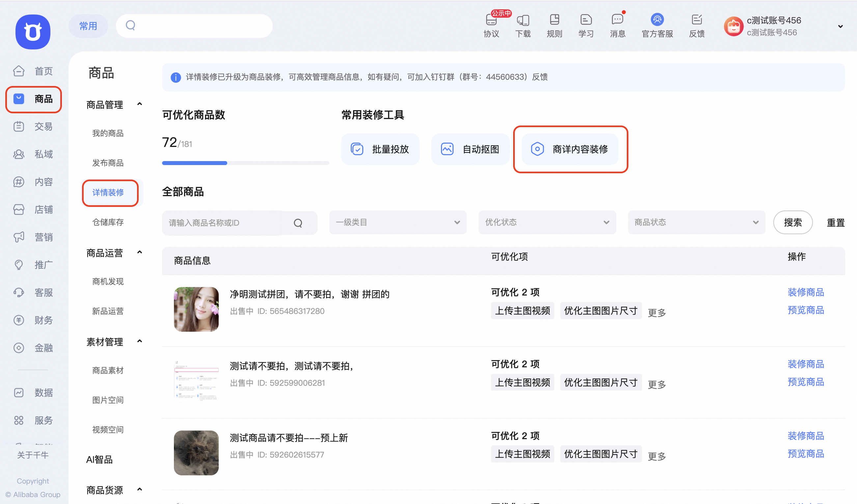Collapse the 商品管理 section
This screenshot has height=504, width=857.
pos(139,104)
